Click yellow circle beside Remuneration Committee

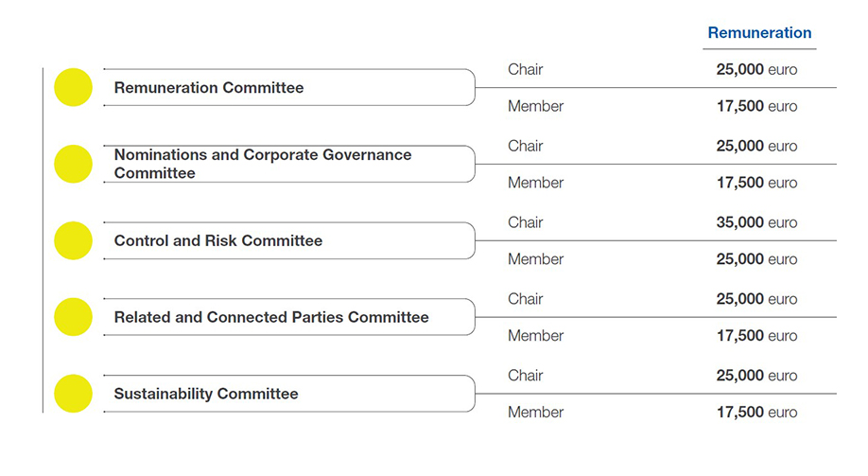click(x=73, y=87)
